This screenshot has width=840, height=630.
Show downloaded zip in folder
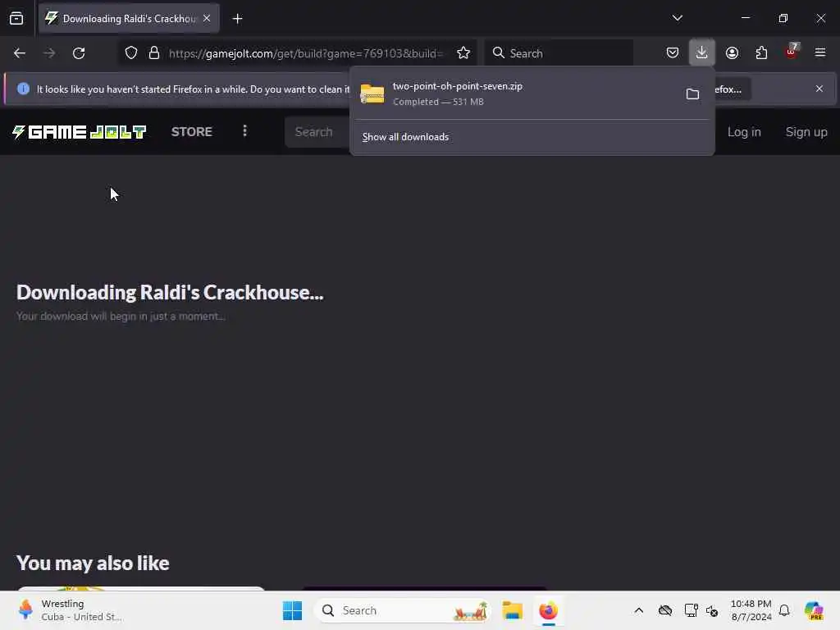point(692,94)
